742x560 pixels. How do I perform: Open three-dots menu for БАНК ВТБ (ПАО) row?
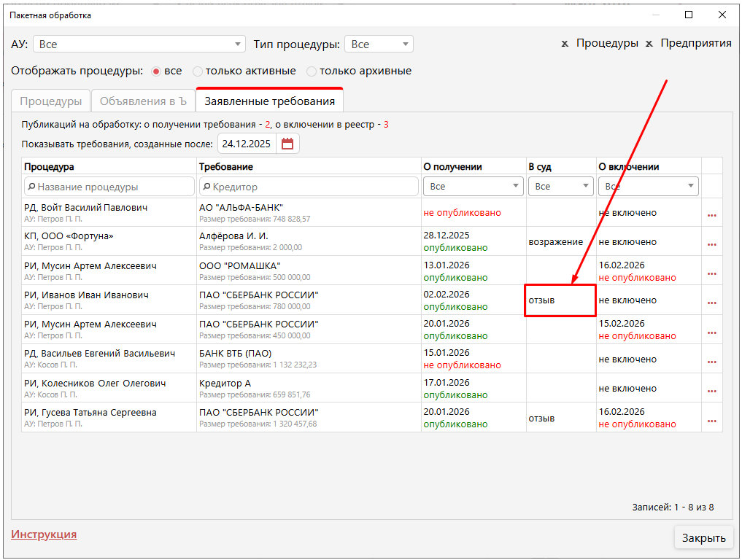[x=711, y=362]
